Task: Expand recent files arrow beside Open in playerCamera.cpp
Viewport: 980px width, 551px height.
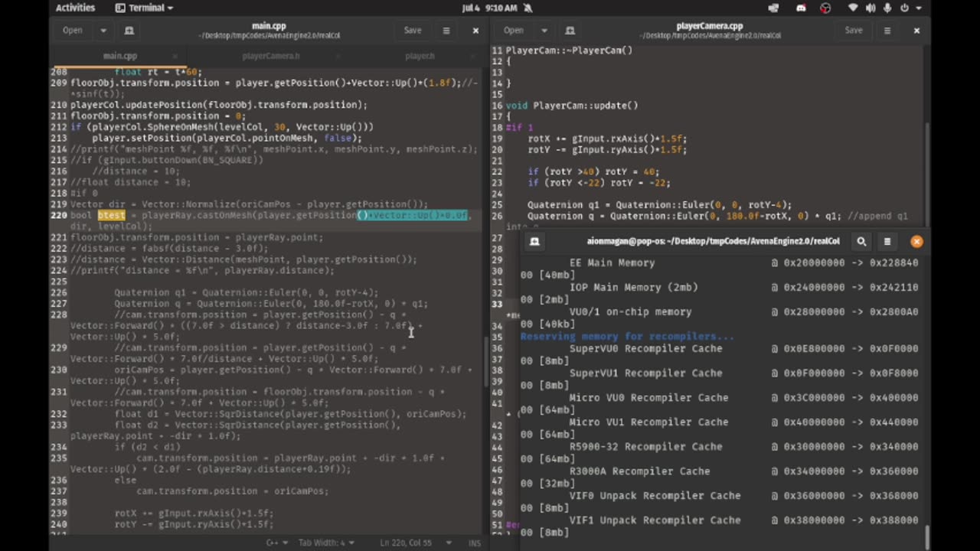Action: point(544,31)
